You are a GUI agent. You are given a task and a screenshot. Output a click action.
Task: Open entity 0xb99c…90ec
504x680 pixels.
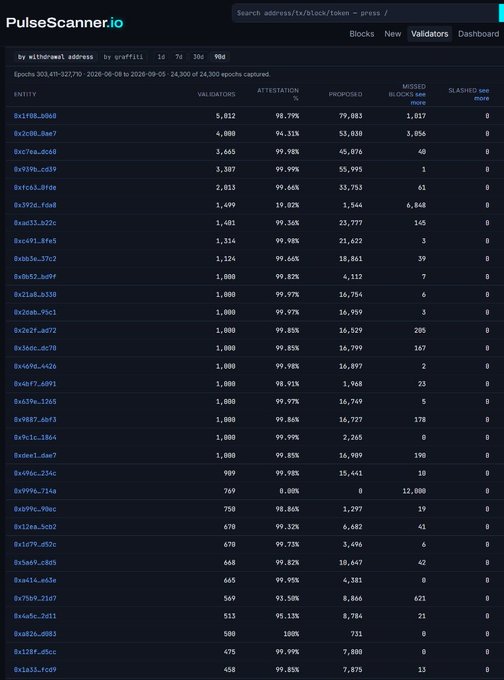[x=35, y=509]
